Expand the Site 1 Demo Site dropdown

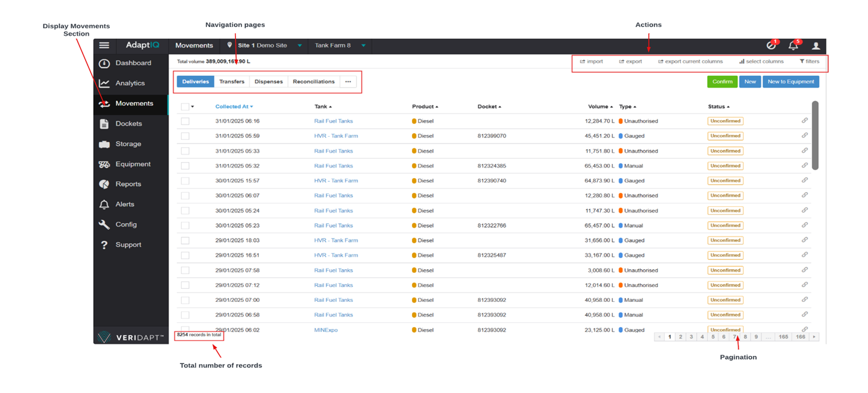[x=300, y=46]
